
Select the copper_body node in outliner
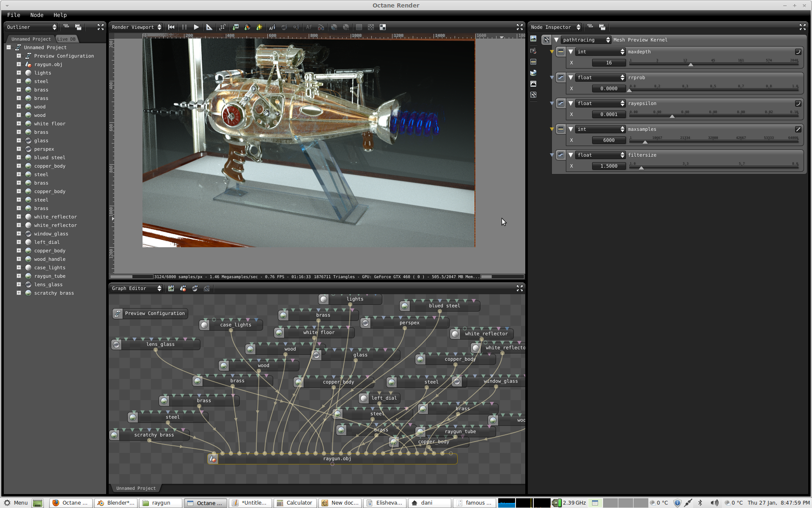49,166
